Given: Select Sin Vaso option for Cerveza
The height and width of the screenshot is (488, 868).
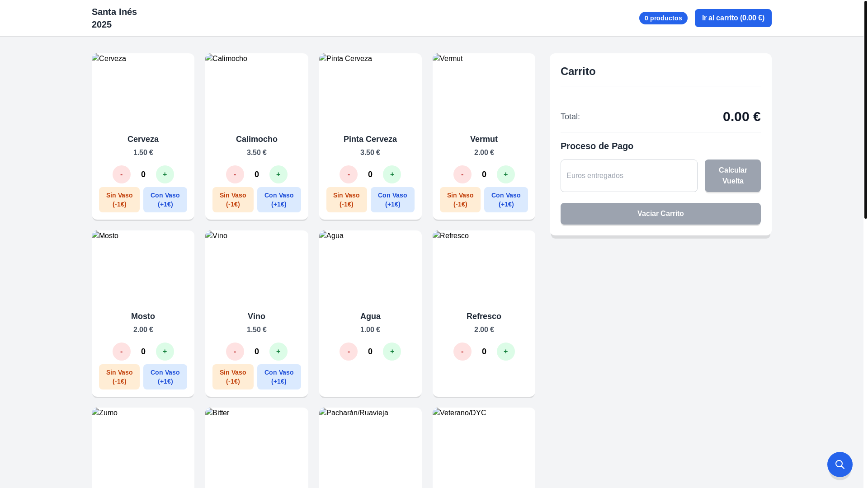Looking at the screenshot, I should (119, 200).
